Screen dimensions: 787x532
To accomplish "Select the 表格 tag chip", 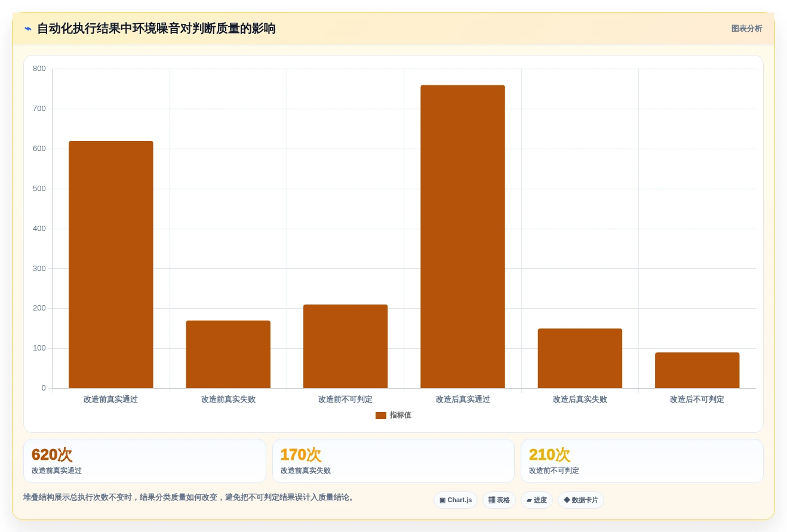I will click(x=499, y=500).
